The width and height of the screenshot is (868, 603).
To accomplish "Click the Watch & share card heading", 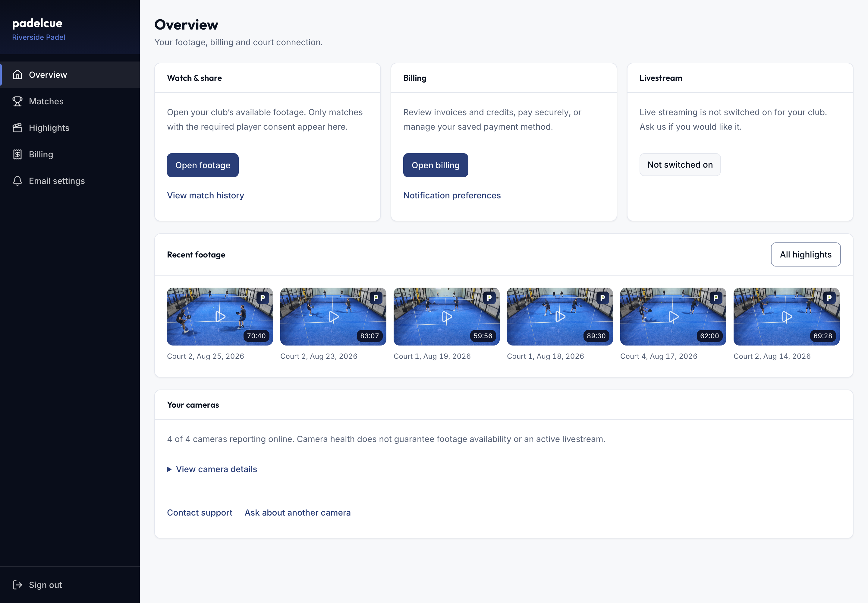I will coord(194,78).
